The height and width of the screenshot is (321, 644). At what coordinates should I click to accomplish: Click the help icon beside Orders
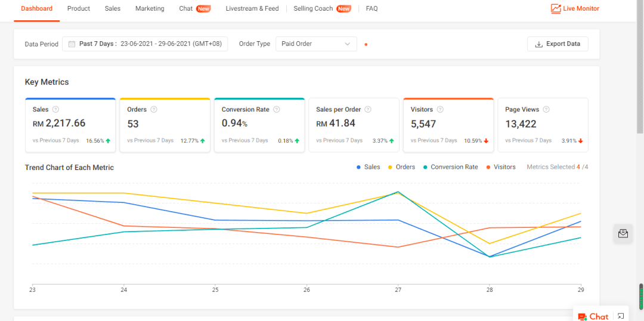pyautogui.click(x=154, y=110)
